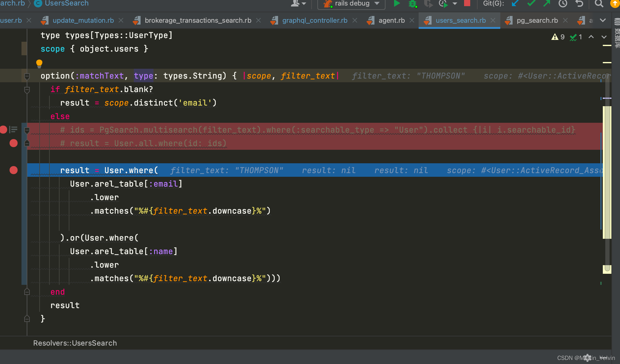Click the yellow lightbulb intention icon

tap(39, 64)
